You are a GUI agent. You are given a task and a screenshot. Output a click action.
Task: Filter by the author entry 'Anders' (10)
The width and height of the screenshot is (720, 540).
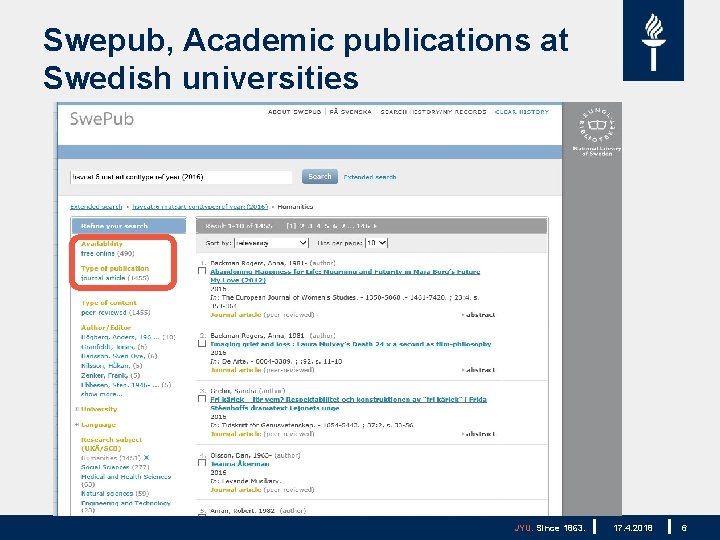click(x=128, y=337)
